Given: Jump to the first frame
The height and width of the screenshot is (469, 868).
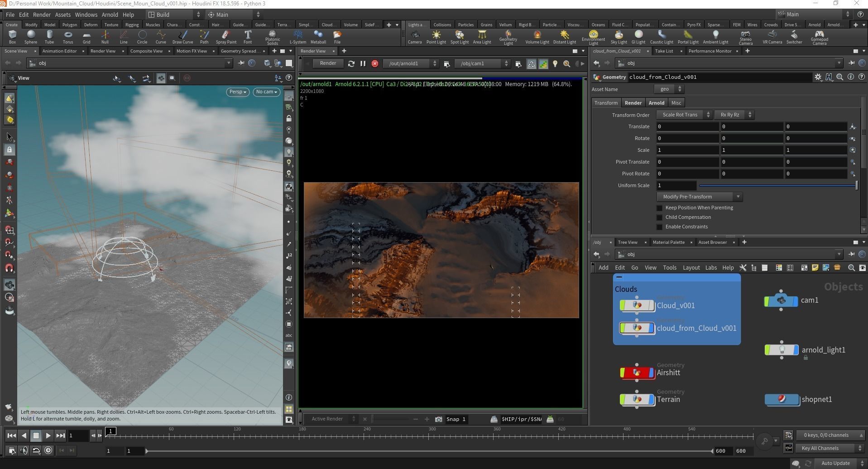Looking at the screenshot, I should [11, 435].
